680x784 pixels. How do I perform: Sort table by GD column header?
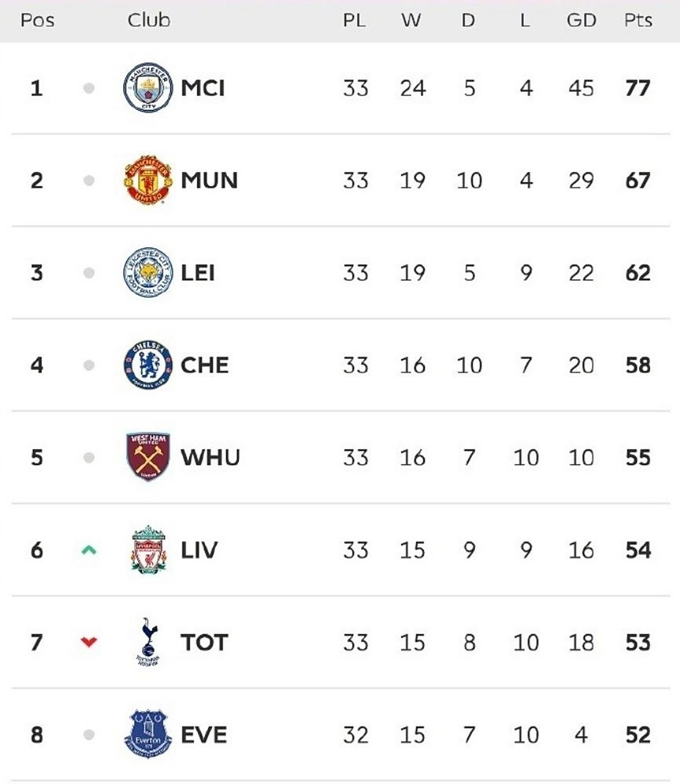coord(581,20)
